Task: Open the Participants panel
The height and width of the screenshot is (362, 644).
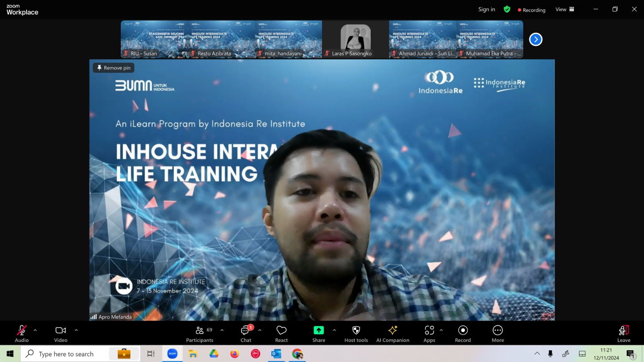Action: click(x=200, y=334)
